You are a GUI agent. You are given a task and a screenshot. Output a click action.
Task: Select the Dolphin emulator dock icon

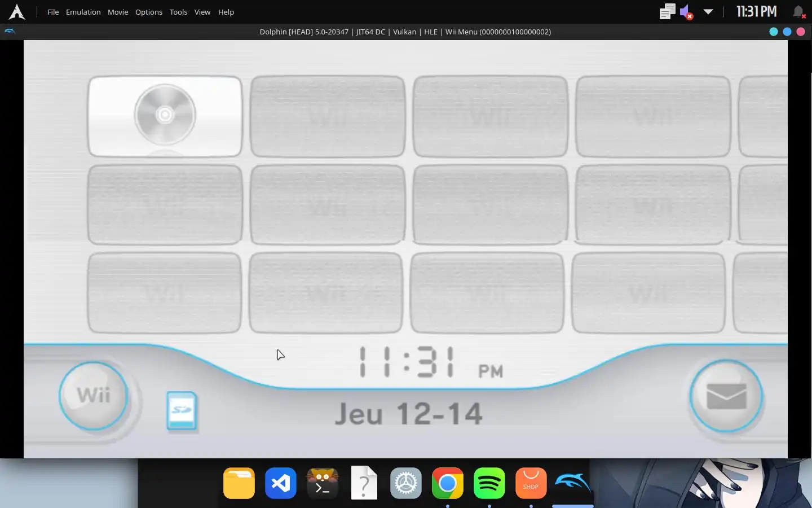(x=573, y=483)
